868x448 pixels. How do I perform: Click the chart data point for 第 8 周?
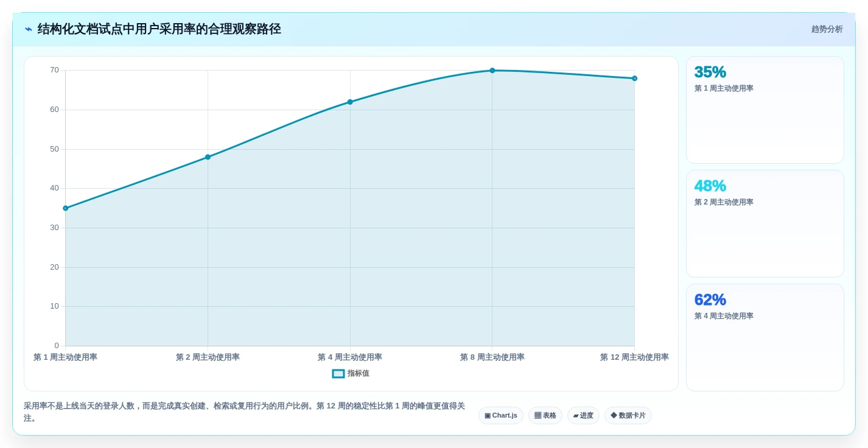[492, 71]
